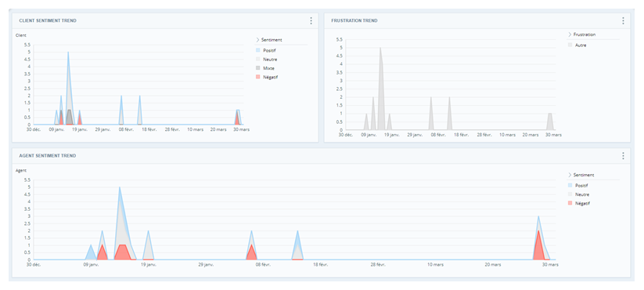Toggle Neutre series in Client chart legend

(x=267, y=60)
